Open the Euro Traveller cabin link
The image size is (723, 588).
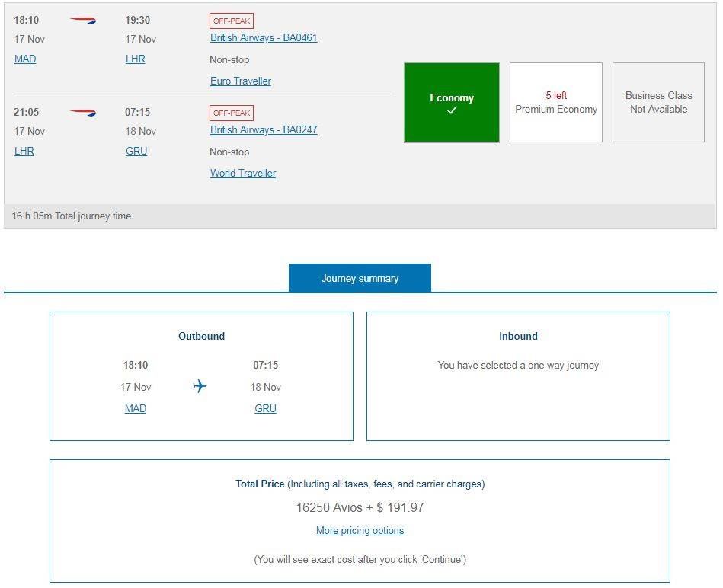pyautogui.click(x=241, y=81)
